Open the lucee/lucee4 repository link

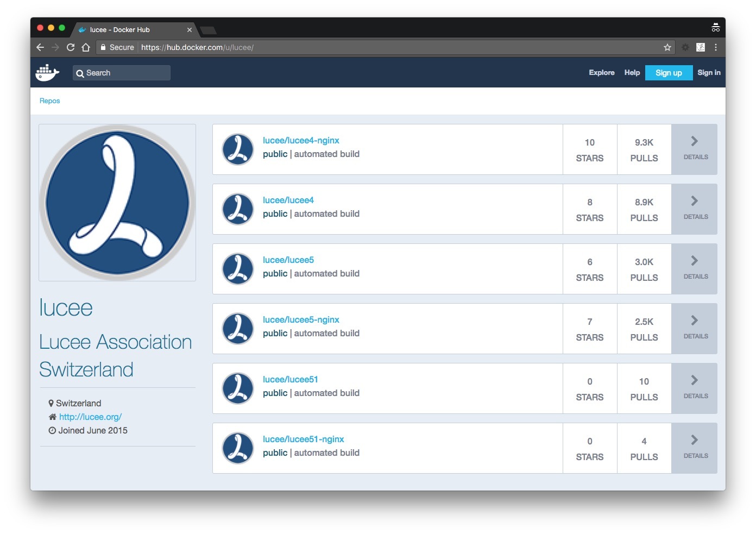click(288, 200)
